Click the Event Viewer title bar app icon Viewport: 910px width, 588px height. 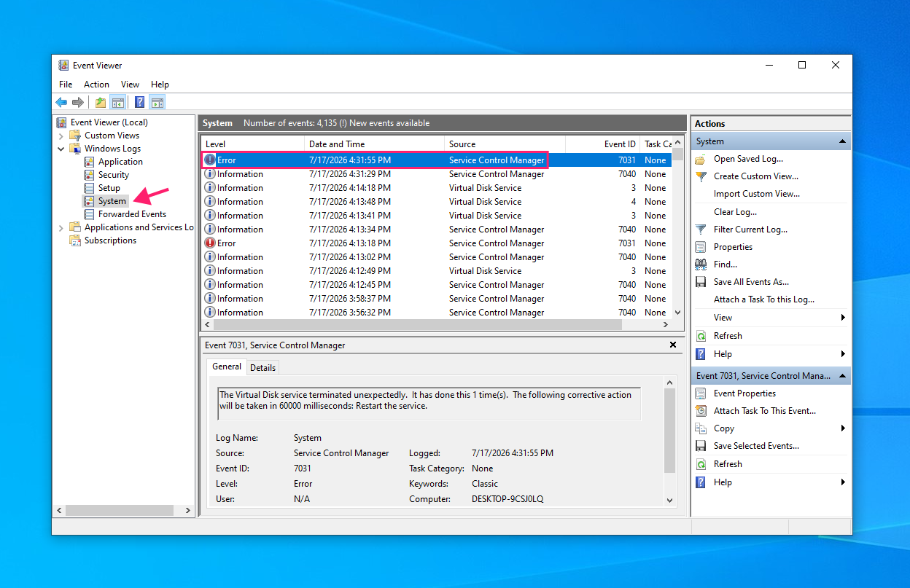[63, 65]
